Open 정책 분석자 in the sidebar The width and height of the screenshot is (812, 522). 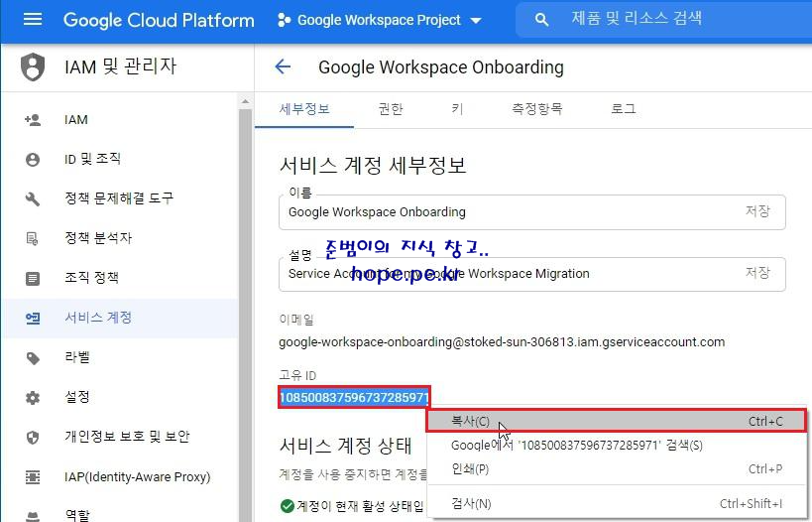120,238
